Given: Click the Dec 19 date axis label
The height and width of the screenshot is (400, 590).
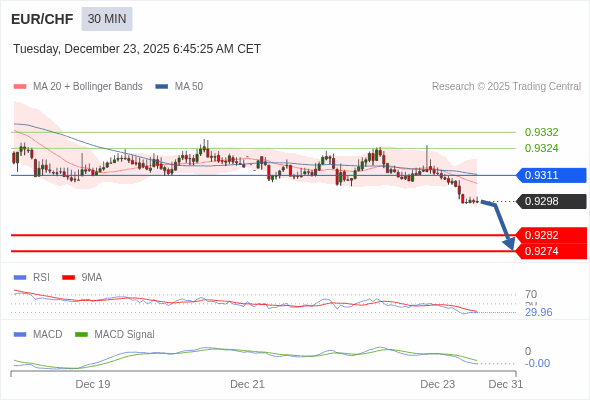Looking at the screenshot, I should [93, 384].
